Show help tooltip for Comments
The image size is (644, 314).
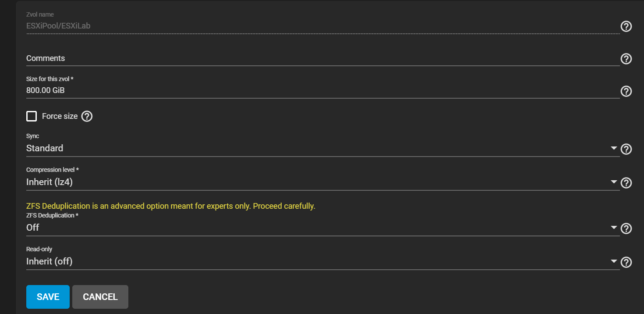pos(626,59)
